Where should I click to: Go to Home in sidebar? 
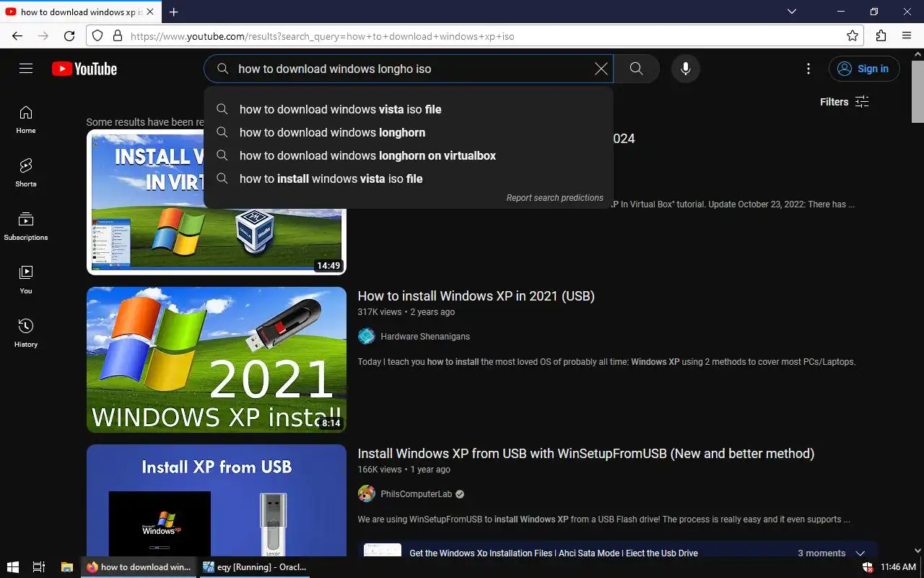(x=26, y=120)
